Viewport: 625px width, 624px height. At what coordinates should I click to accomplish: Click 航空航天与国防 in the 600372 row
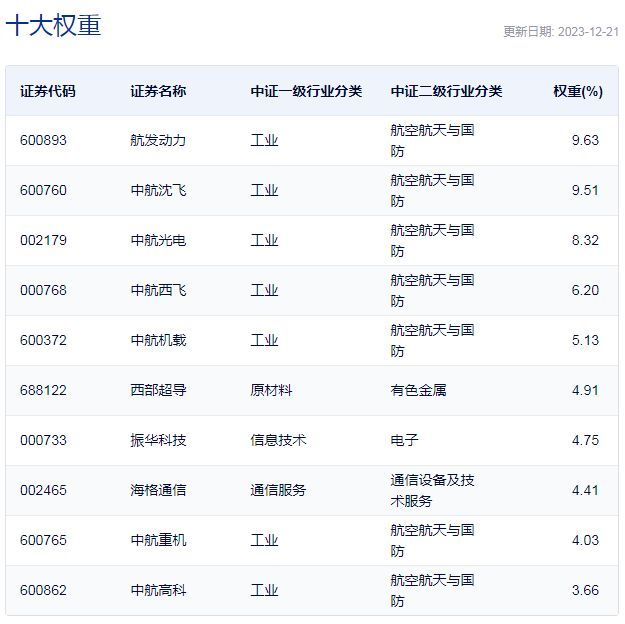click(x=432, y=341)
